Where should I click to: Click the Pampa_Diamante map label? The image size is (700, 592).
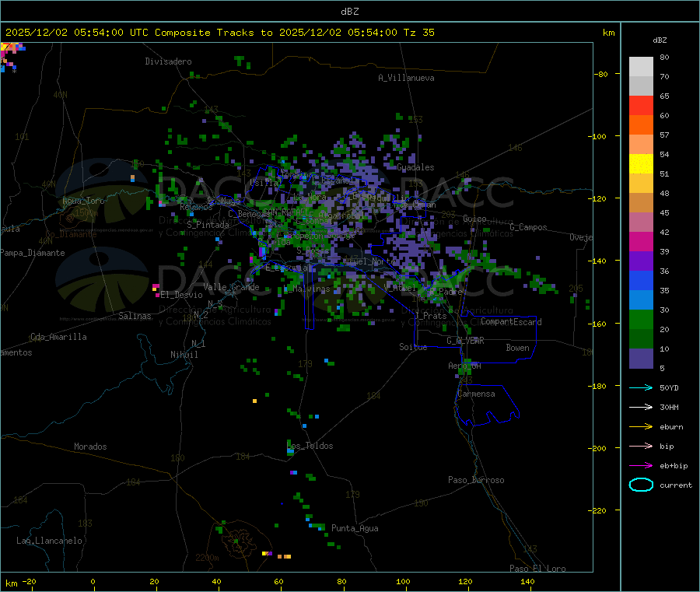pyautogui.click(x=32, y=253)
